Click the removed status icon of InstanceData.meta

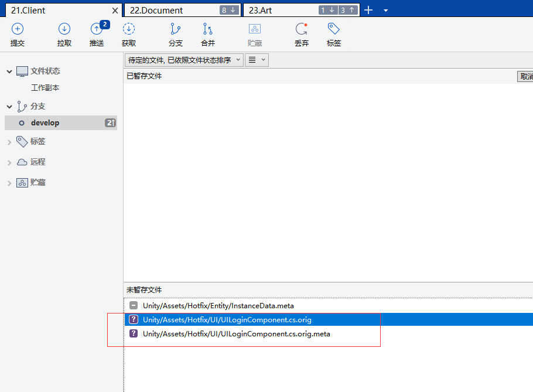(134, 305)
